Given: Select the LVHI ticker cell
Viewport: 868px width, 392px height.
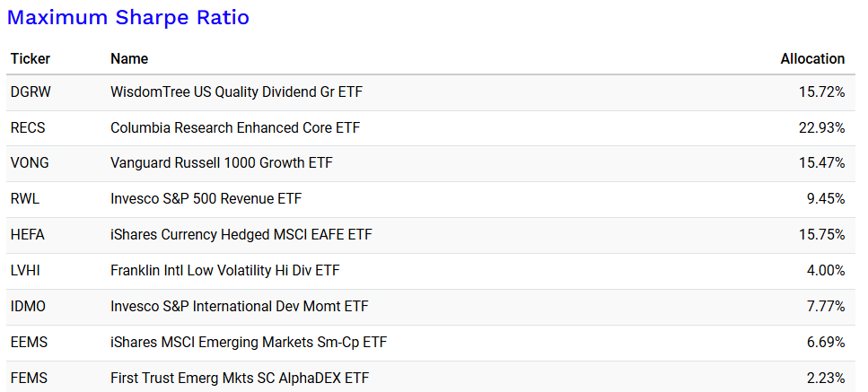Looking at the screenshot, I should coord(26,271).
